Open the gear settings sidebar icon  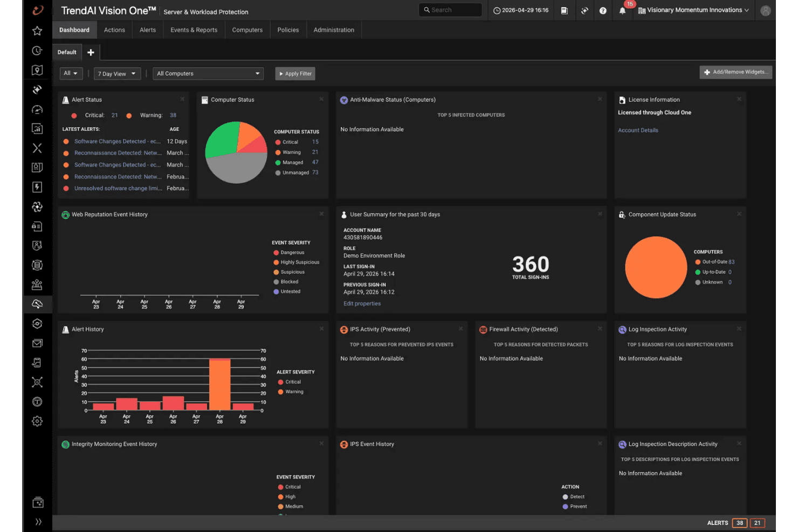pos(37,421)
